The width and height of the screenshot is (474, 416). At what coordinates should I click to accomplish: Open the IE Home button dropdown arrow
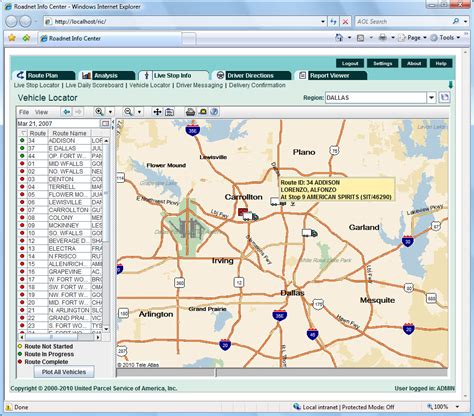349,38
